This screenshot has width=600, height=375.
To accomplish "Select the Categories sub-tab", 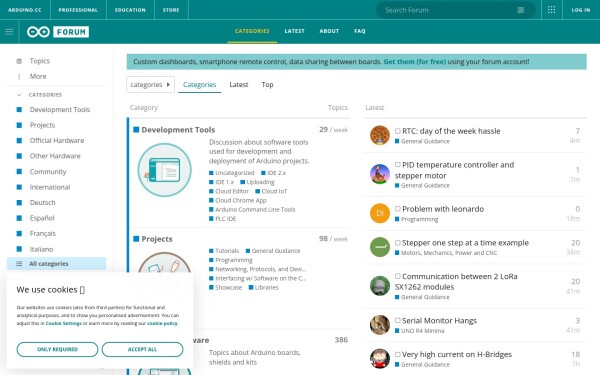I will click(x=199, y=85).
